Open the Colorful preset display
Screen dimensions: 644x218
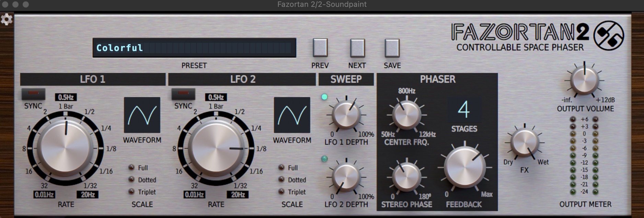[194, 48]
